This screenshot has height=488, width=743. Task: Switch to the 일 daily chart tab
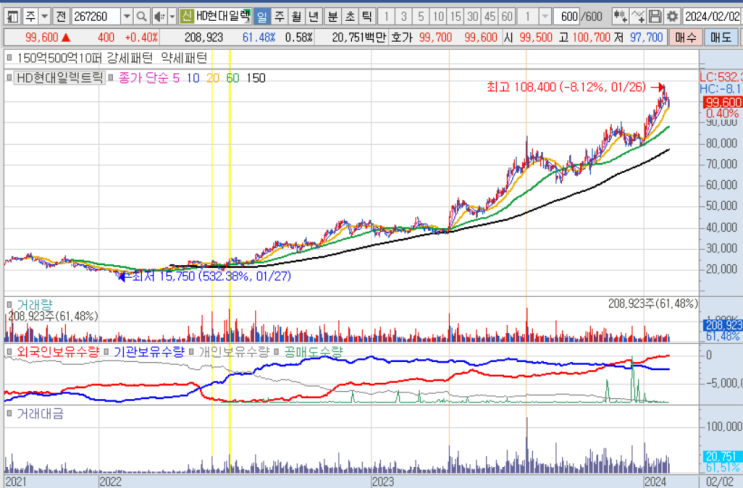261,17
